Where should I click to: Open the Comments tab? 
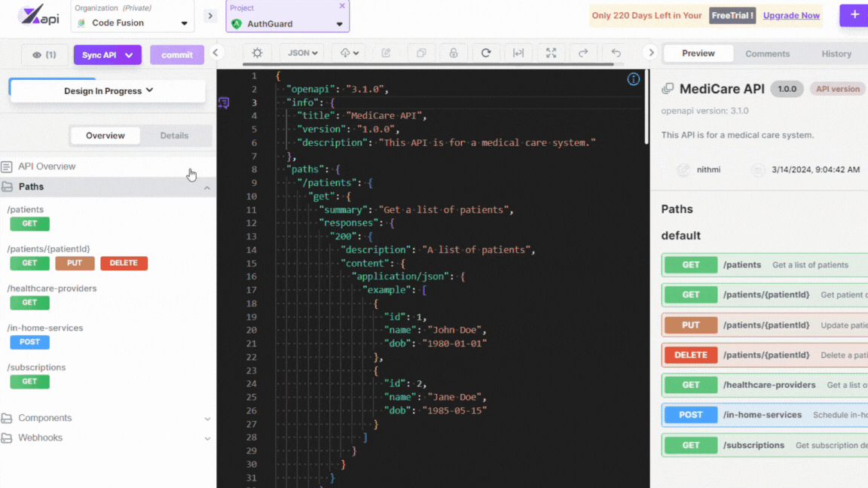(767, 53)
